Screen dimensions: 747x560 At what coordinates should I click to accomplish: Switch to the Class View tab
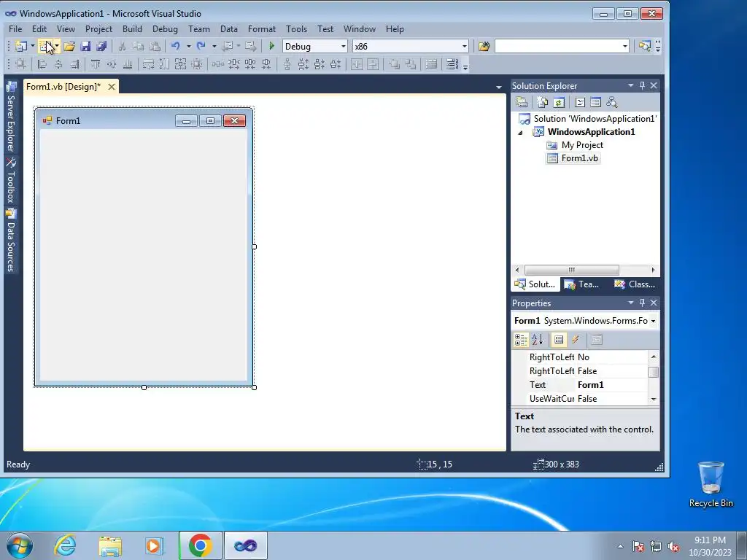point(635,284)
